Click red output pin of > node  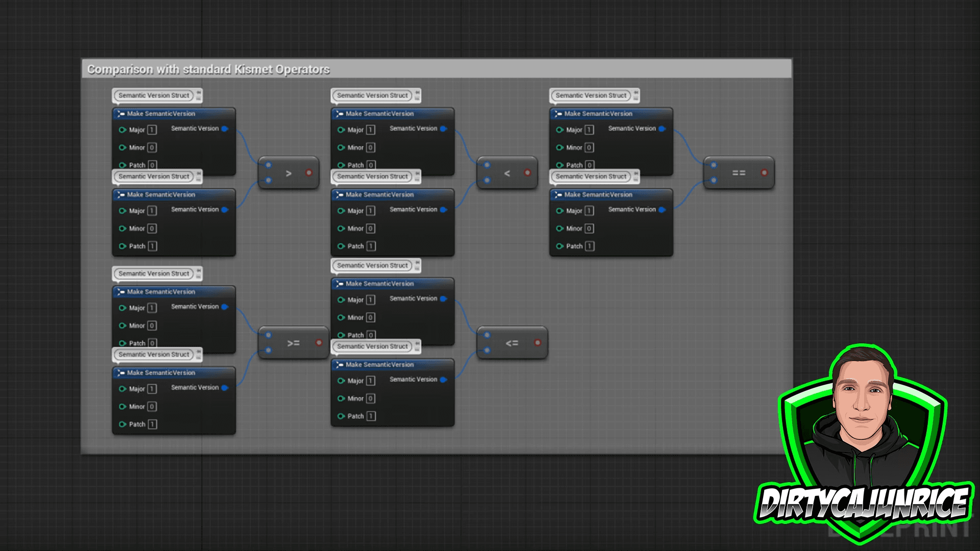[x=309, y=173]
